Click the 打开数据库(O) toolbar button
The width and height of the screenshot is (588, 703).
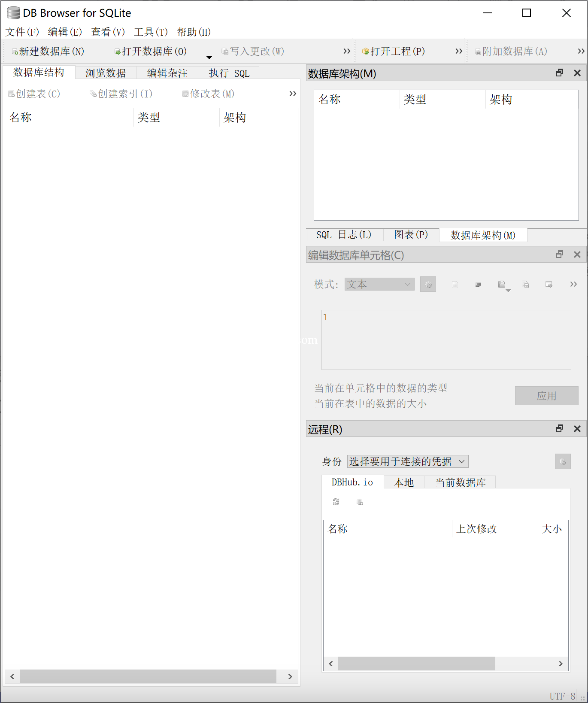pos(150,52)
